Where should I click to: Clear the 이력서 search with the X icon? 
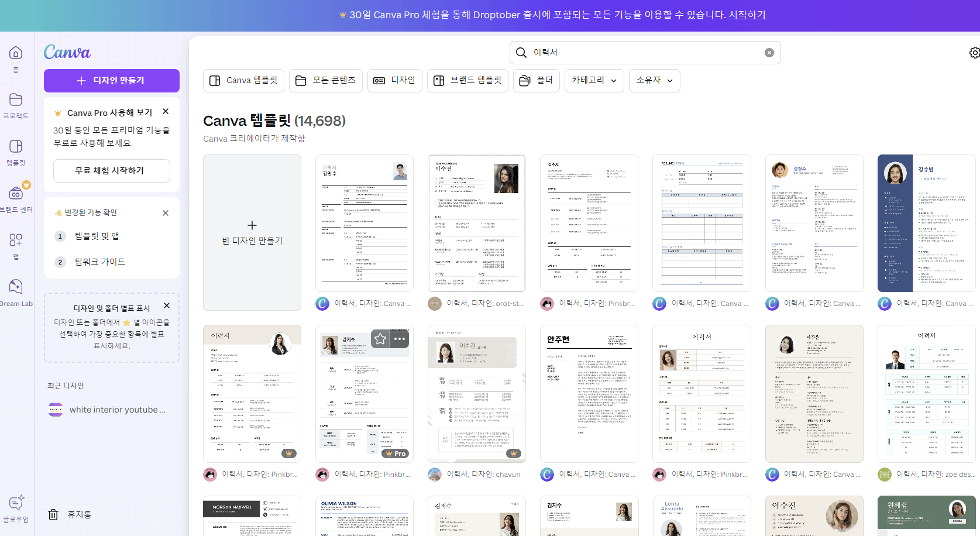coord(769,52)
